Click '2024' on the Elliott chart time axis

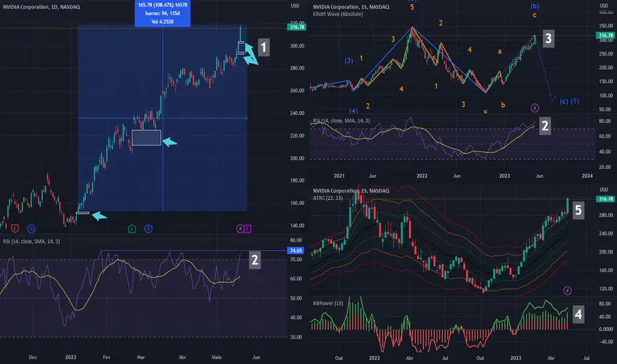(587, 176)
